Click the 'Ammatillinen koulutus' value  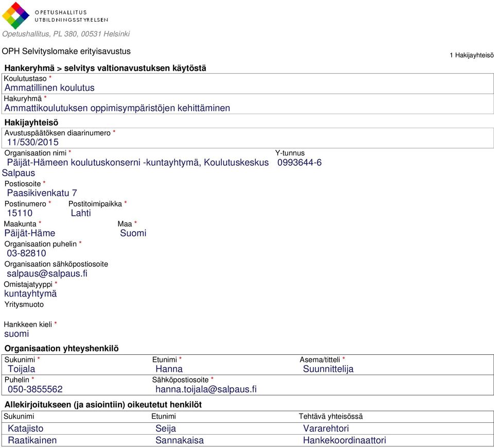tap(49, 88)
